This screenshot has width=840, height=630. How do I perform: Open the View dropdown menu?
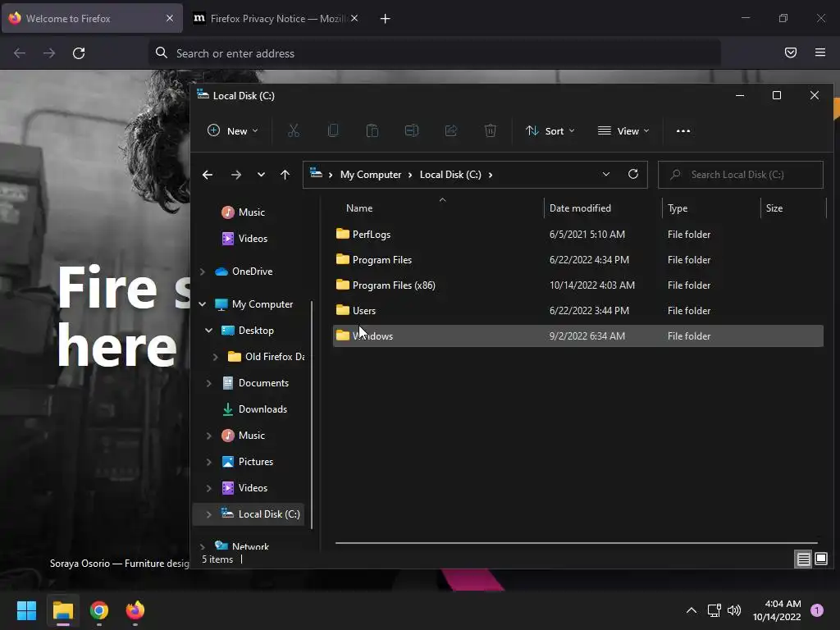coord(623,130)
